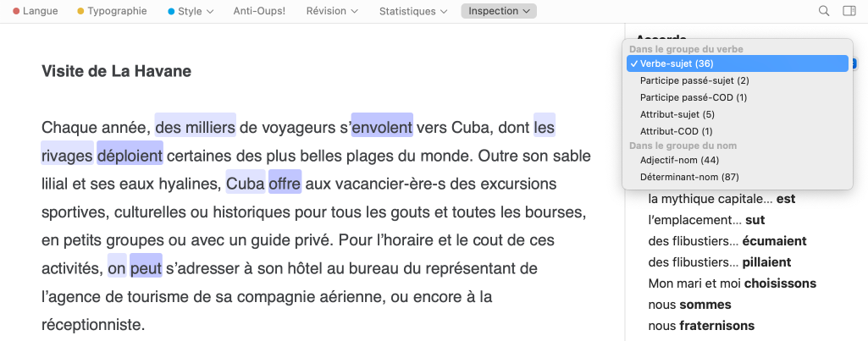Screen dimensions: 868x341
Task: Click the Inspection dropdown button
Action: pos(499,11)
